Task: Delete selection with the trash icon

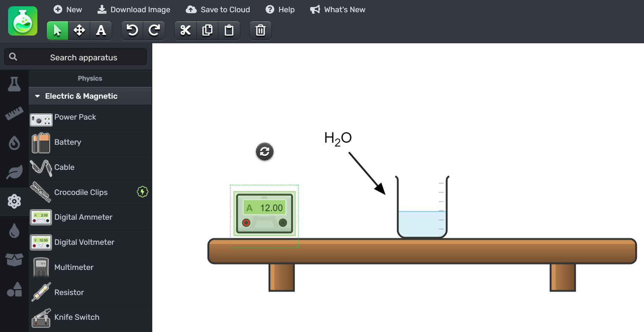Action: coord(261,31)
